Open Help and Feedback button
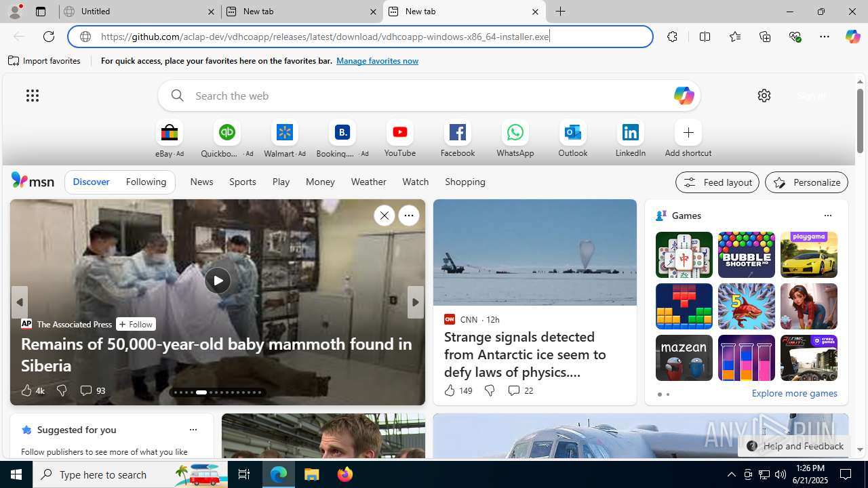Image resolution: width=868 pixels, height=488 pixels. point(794,446)
